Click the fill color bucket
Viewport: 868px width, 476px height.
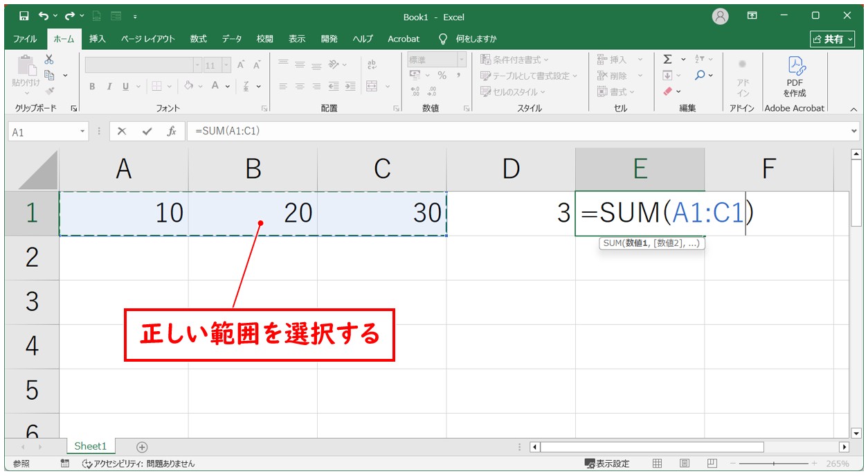[188, 87]
